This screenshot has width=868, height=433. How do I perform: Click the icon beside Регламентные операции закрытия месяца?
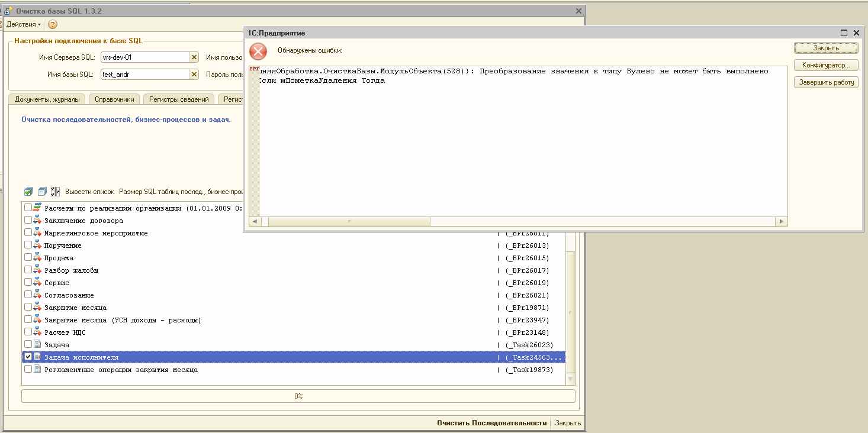[x=38, y=369]
